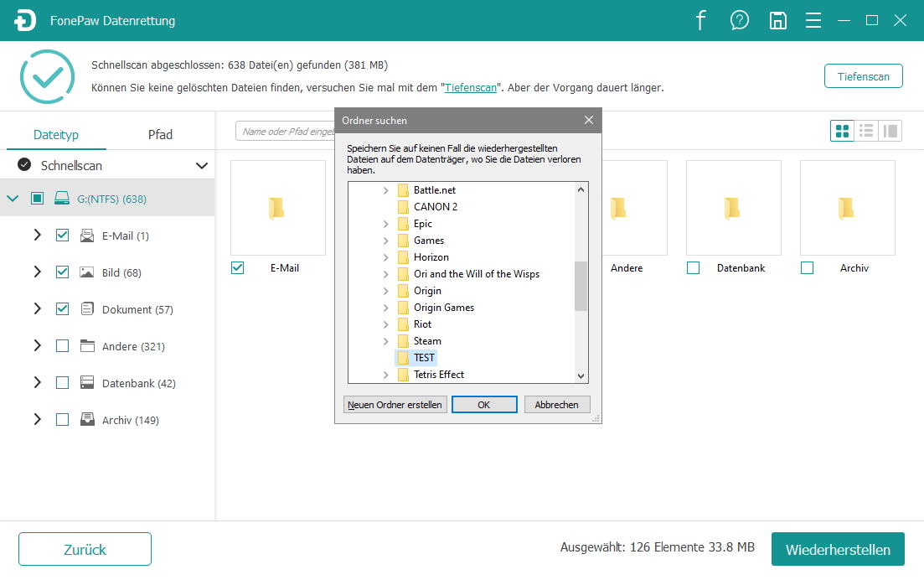
Task: Expand the Origin Games folder arrow
Action: click(386, 308)
